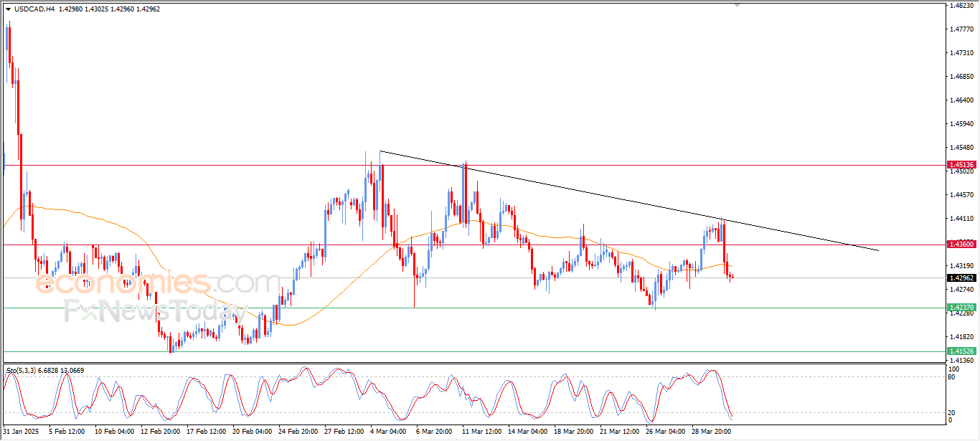Click the triangle icon beside USDCAD,H4 title
This screenshot has width=980, height=441.
tap(8, 9)
